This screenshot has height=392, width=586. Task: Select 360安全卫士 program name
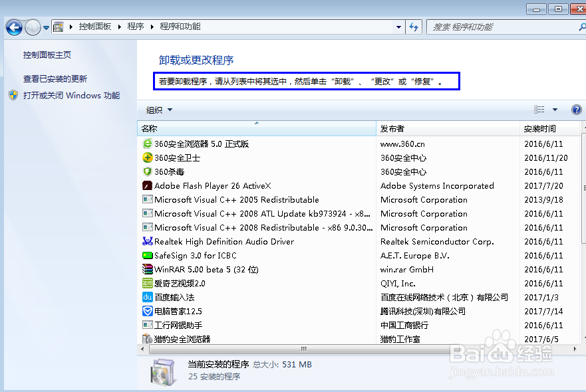(x=177, y=158)
